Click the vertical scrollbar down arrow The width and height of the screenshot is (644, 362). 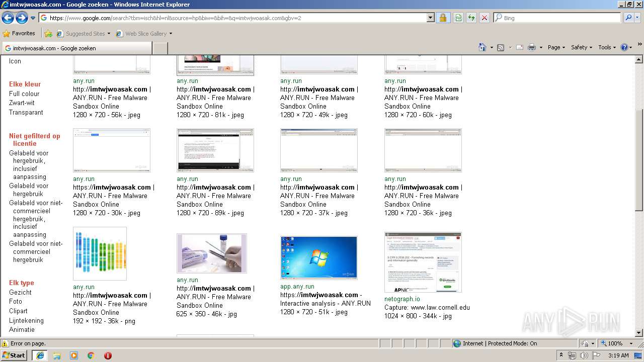[x=639, y=332]
